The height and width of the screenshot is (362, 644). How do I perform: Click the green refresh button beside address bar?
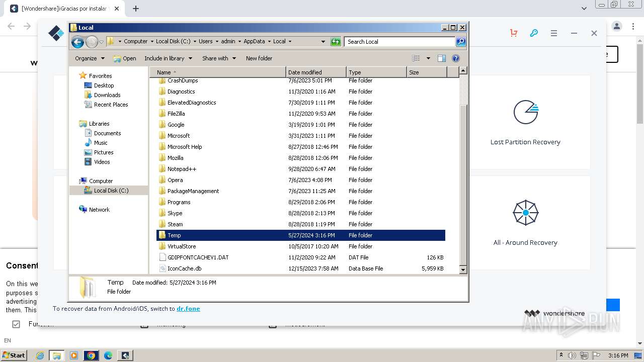tap(336, 42)
